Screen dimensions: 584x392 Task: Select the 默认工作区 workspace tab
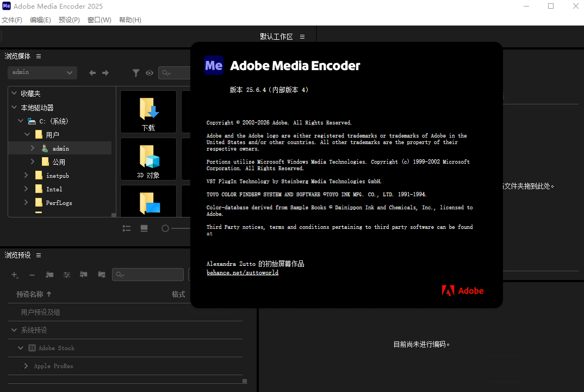coord(276,36)
